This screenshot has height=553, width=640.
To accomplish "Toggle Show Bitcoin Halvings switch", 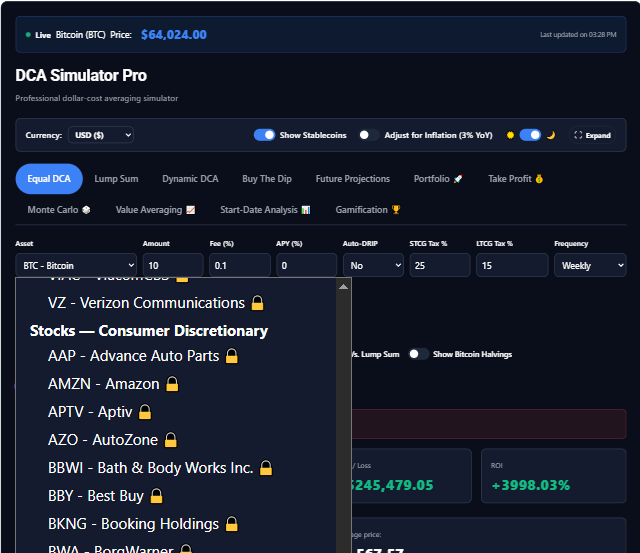I will pyautogui.click(x=418, y=354).
